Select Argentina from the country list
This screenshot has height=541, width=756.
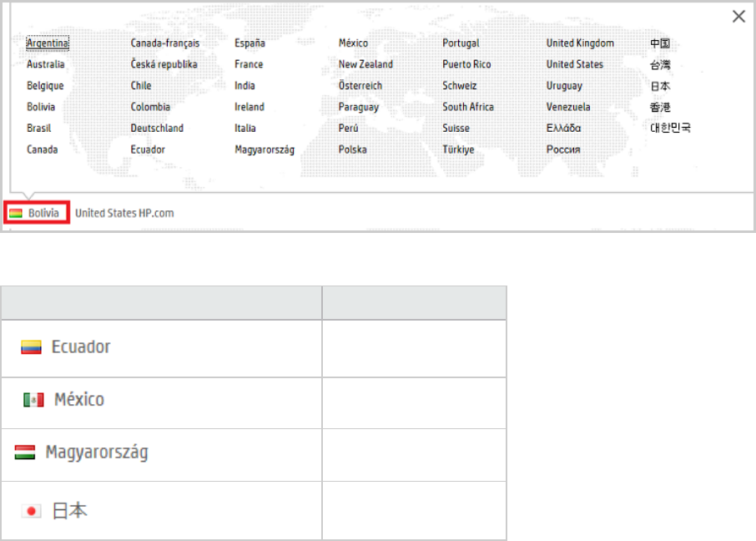click(48, 43)
